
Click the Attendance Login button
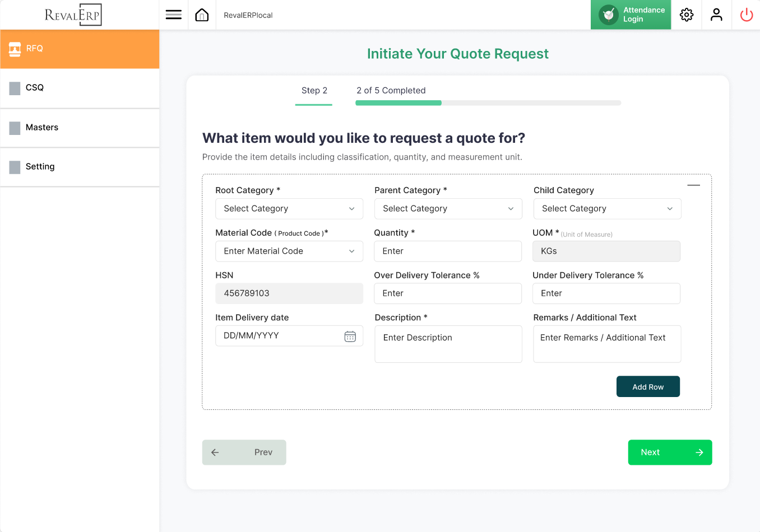(x=631, y=15)
